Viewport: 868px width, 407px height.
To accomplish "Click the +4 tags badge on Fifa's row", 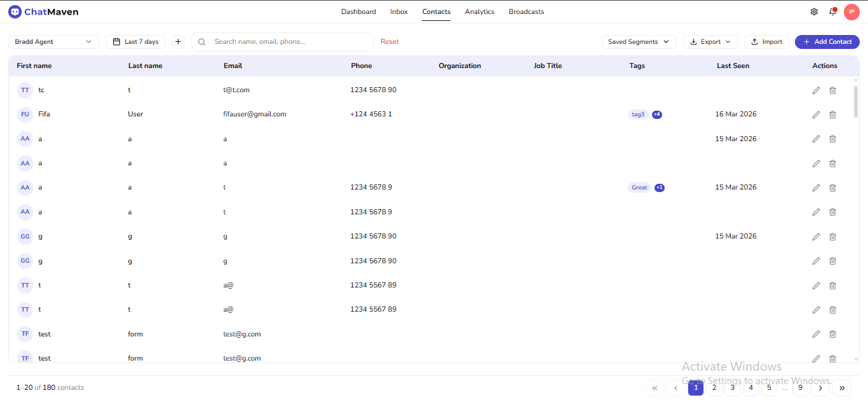I will [656, 114].
